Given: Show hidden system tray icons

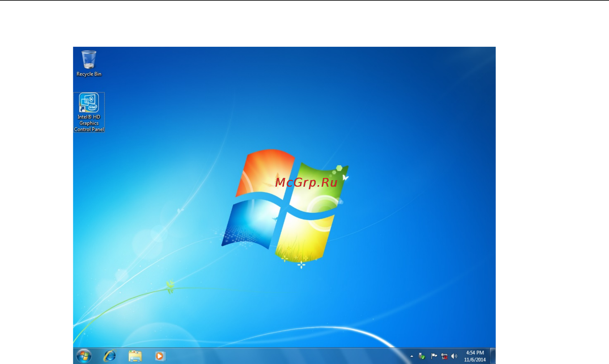Looking at the screenshot, I should [x=411, y=356].
